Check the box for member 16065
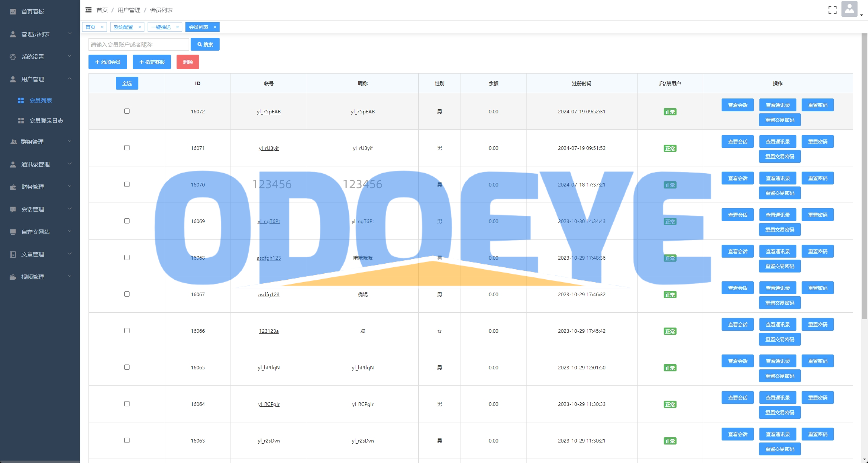The image size is (868, 463). click(127, 367)
